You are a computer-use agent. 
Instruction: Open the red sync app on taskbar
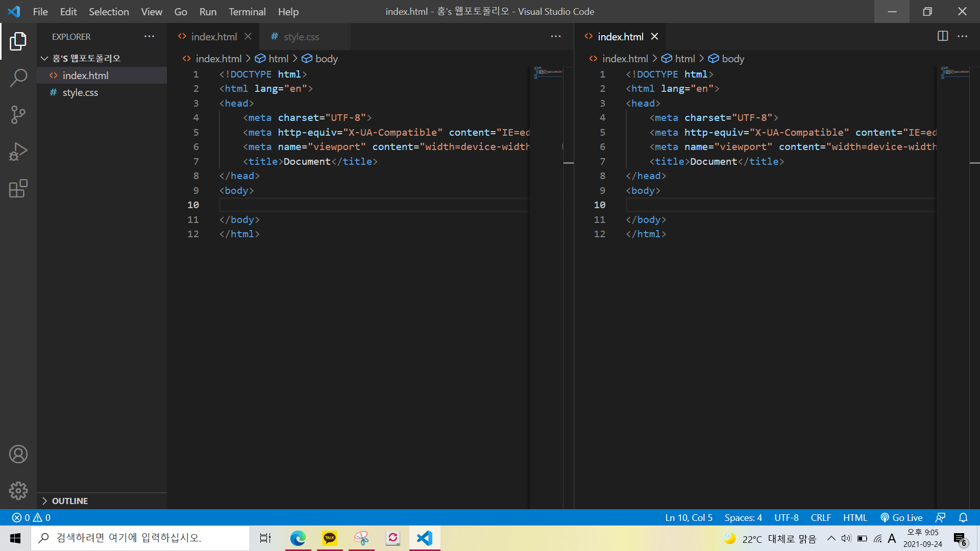tap(393, 538)
